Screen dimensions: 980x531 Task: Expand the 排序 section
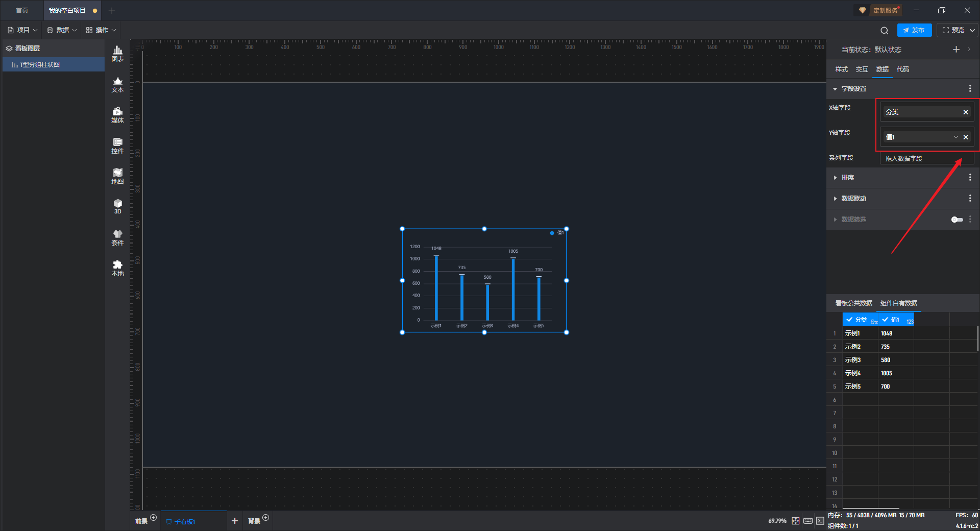tap(835, 178)
